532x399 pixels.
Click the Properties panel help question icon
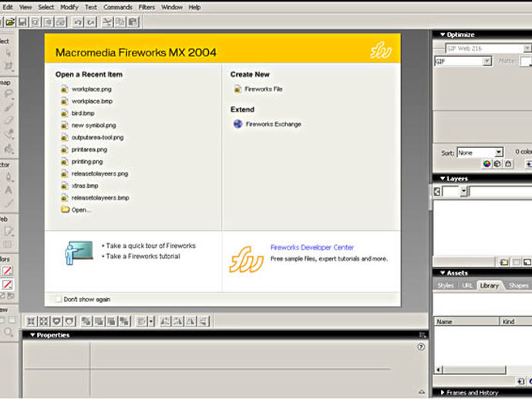(421, 347)
